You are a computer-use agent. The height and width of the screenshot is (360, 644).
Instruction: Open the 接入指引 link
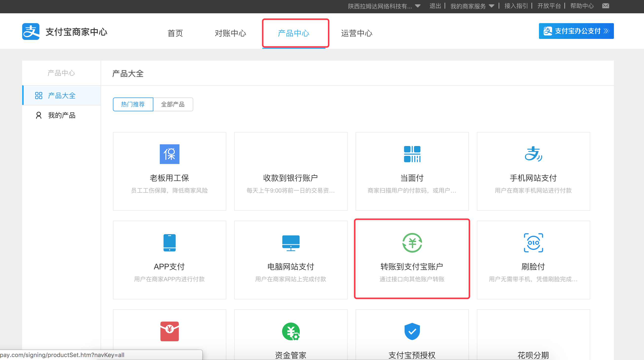pyautogui.click(x=516, y=6)
